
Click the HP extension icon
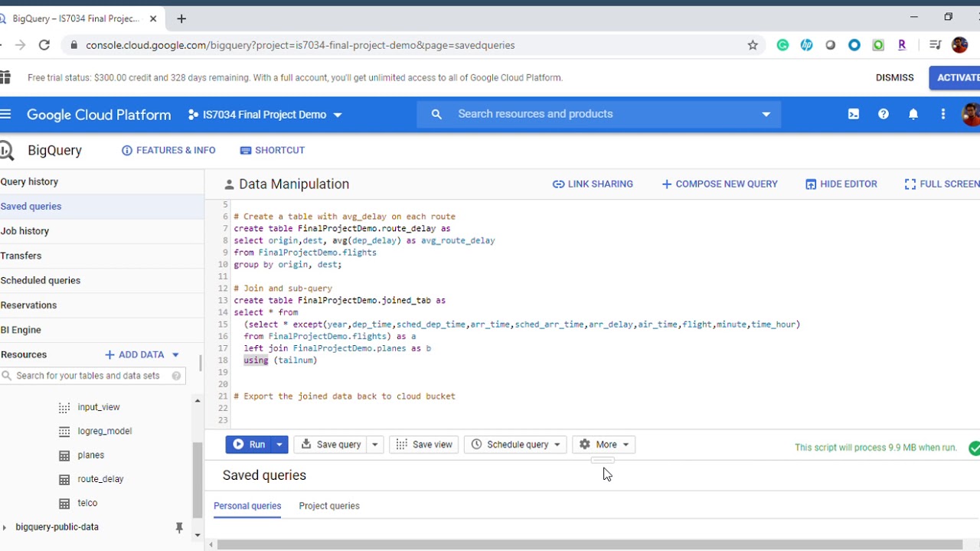coord(806,45)
